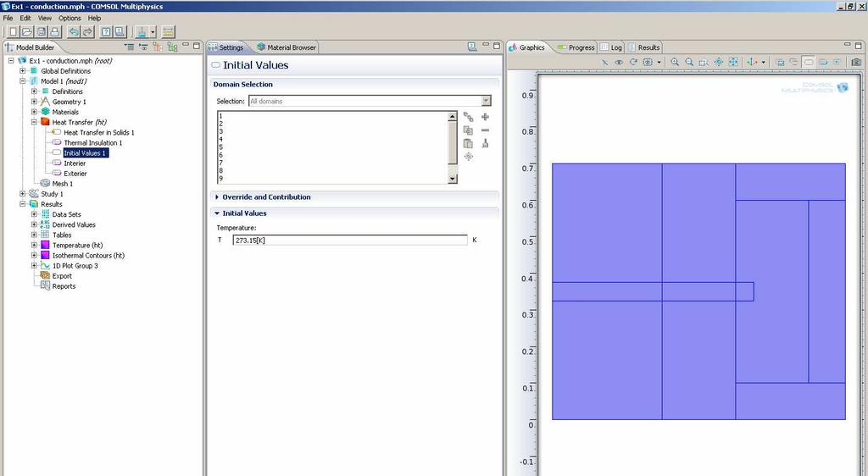The image size is (868, 476).
Task: Expand the Geometry 1 tree node
Action: 34,102
